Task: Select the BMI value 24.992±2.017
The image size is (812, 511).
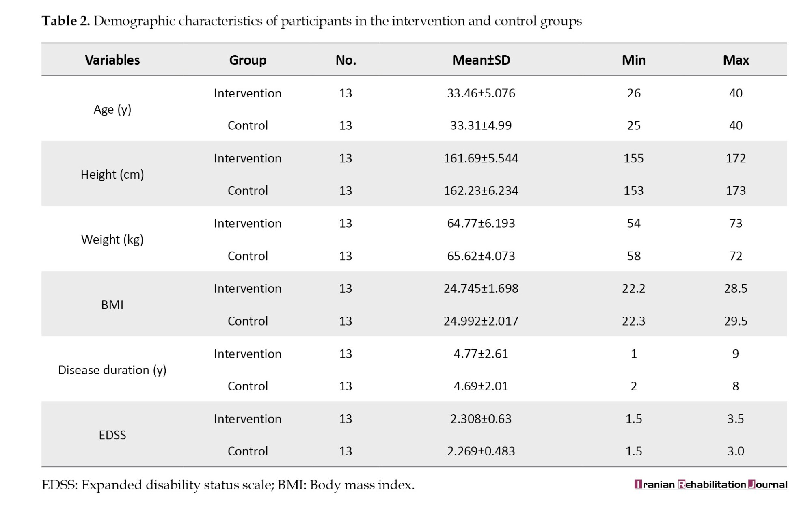Action: tap(481, 321)
